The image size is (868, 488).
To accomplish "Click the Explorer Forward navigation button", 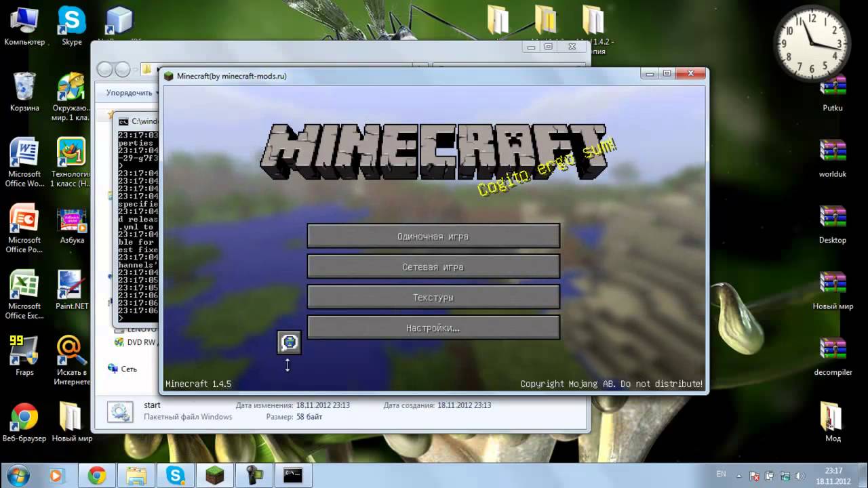I will (x=122, y=69).
